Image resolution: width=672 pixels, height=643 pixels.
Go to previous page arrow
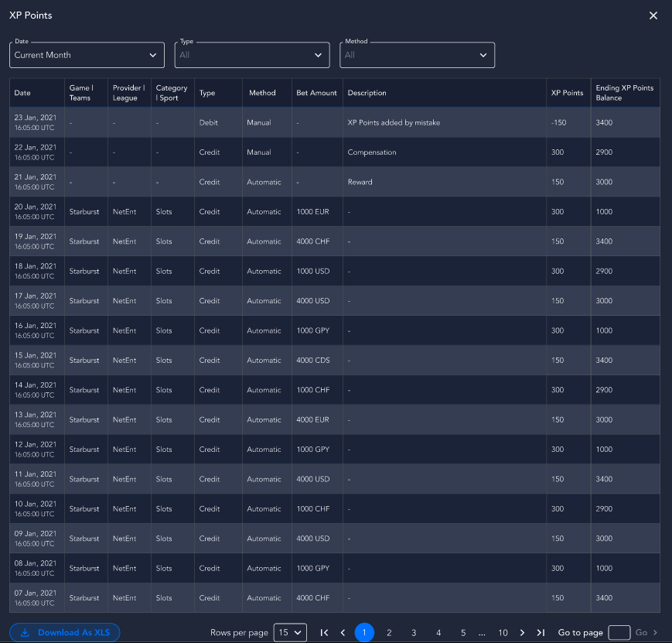click(x=343, y=633)
